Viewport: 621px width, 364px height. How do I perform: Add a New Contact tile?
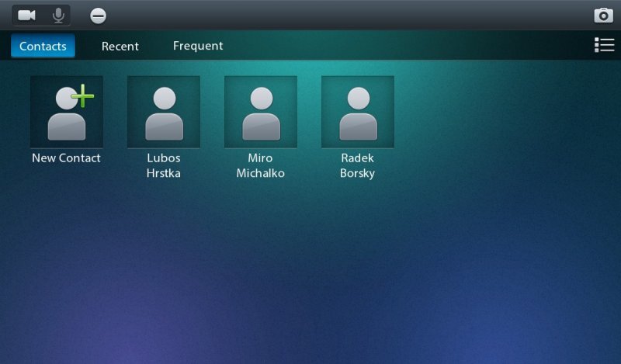67,112
